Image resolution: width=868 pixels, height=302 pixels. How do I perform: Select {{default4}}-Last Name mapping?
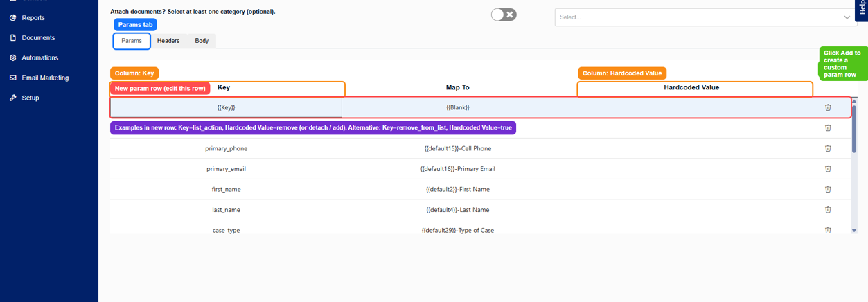pyautogui.click(x=457, y=210)
